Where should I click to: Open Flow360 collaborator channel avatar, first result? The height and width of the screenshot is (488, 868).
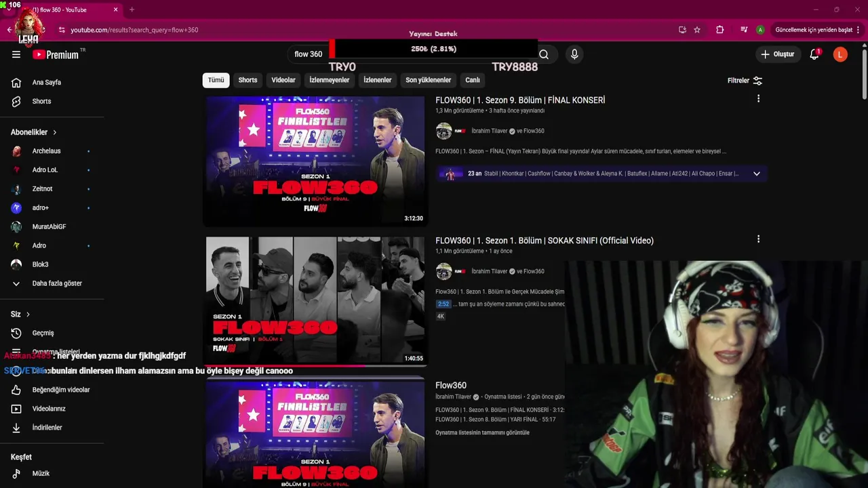click(460, 131)
